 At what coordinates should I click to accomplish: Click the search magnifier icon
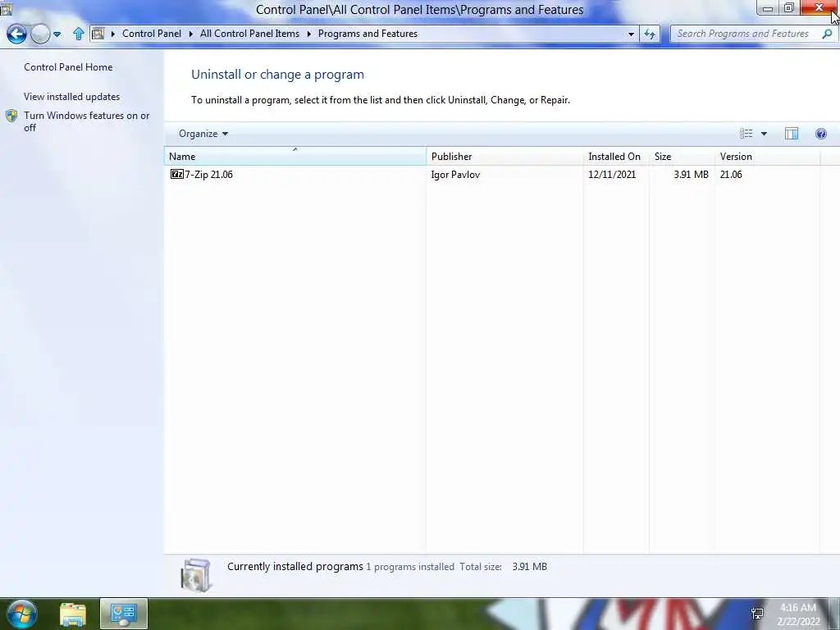827,34
